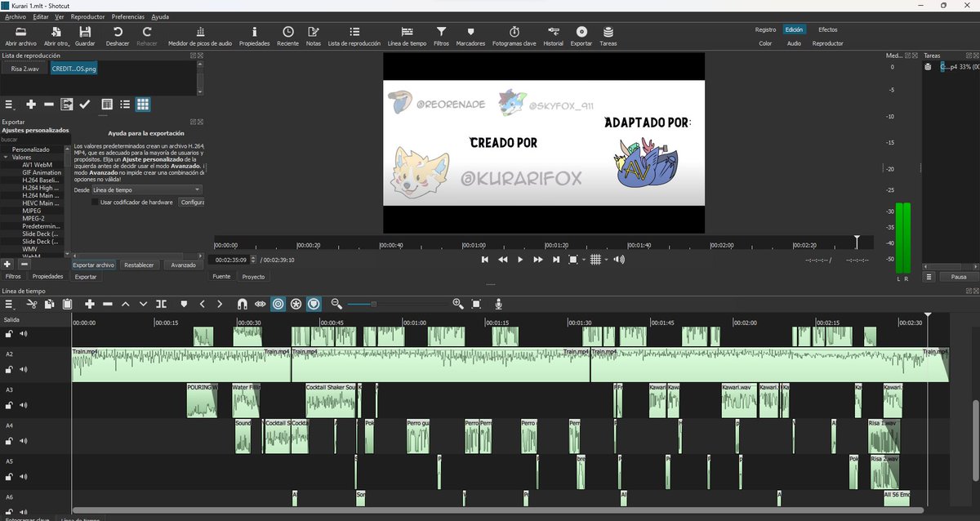Screen dimensions: 980x521
Task: Click the Restablecer button
Action: pyautogui.click(x=139, y=265)
